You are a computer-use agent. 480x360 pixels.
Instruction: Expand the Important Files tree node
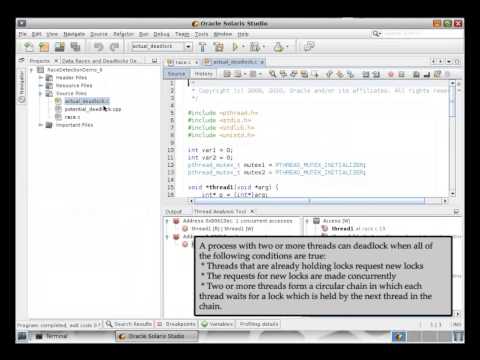click(x=41, y=125)
